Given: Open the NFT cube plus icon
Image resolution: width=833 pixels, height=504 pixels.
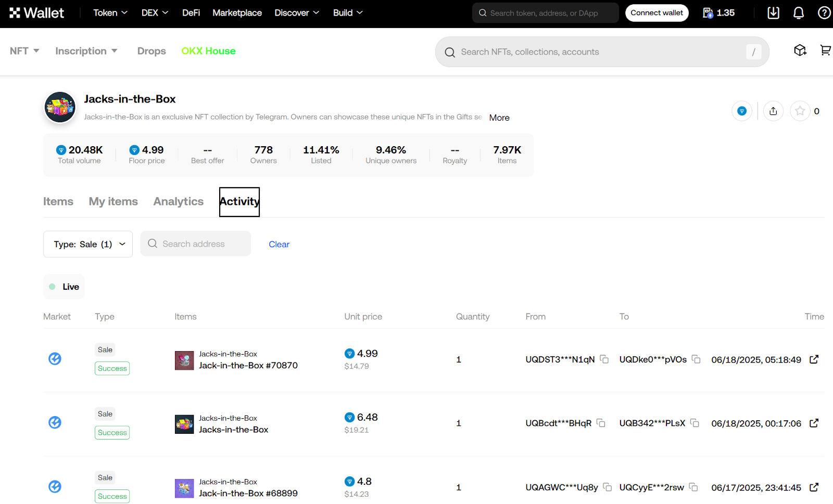Looking at the screenshot, I should click(800, 50).
